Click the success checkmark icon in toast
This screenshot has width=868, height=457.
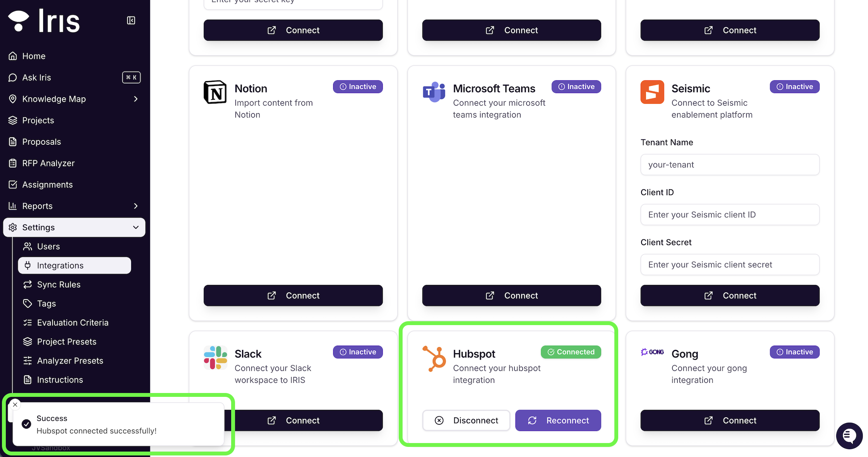[26, 424]
